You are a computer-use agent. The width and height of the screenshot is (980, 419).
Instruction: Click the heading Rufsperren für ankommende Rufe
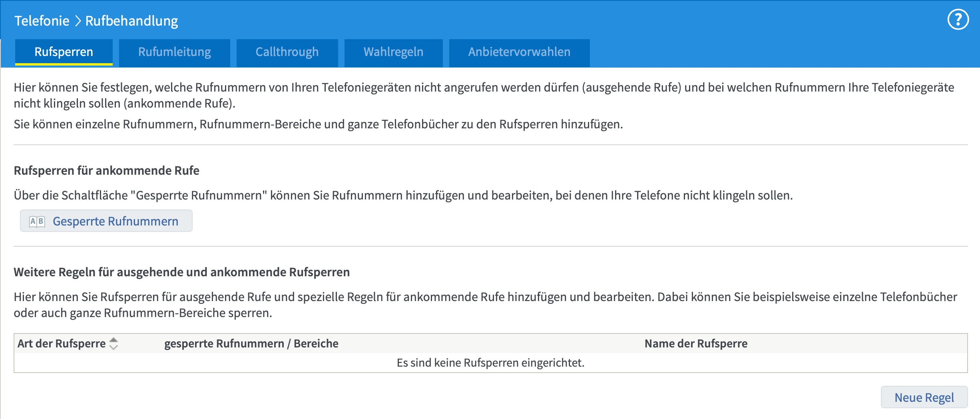[x=106, y=171]
